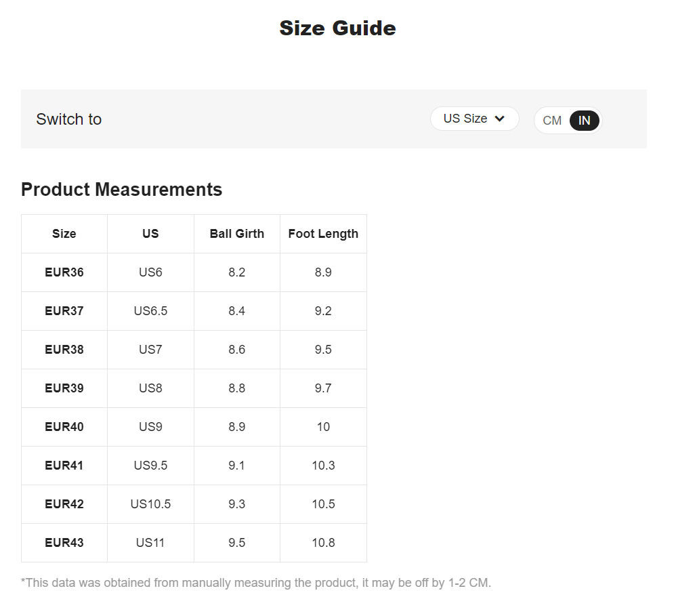Viewport: 676px width, 616px height.
Task: Select the EUR37 size row
Action: tap(64, 311)
